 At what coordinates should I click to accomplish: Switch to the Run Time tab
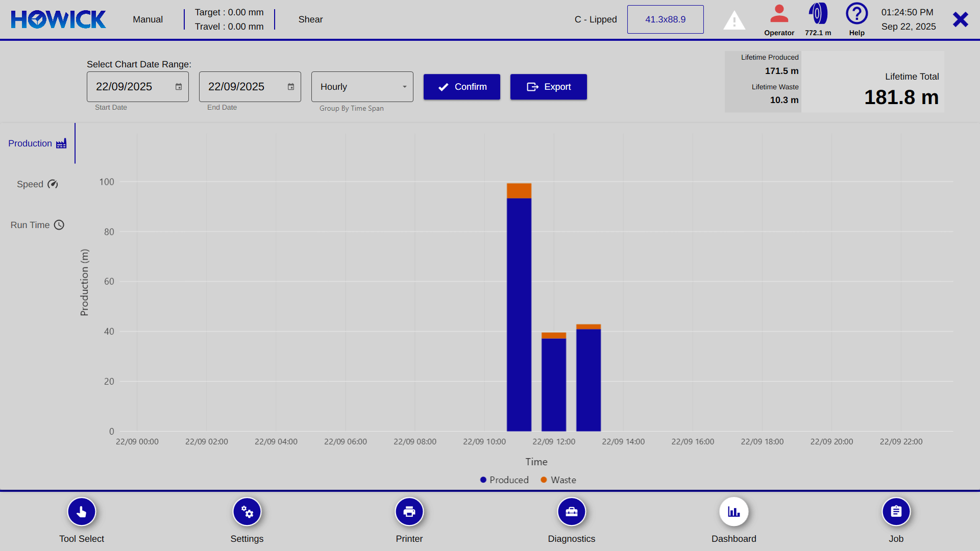tap(37, 225)
